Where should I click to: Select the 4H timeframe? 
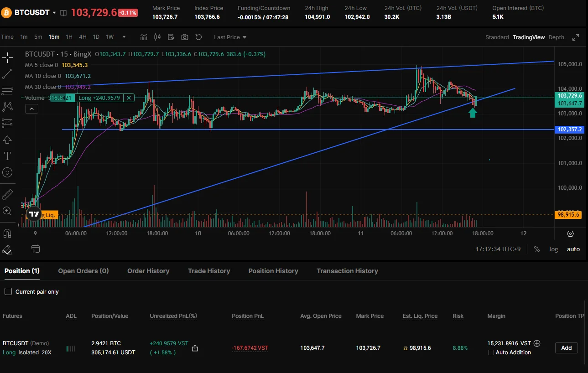(x=83, y=37)
